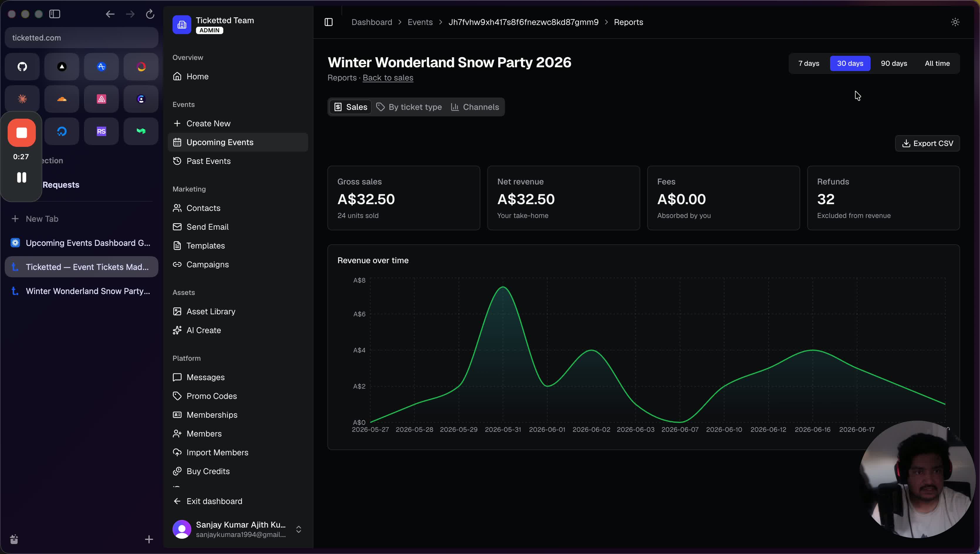Expand the user account switcher chevrons
Screen dimensions: 980x554
point(299,529)
